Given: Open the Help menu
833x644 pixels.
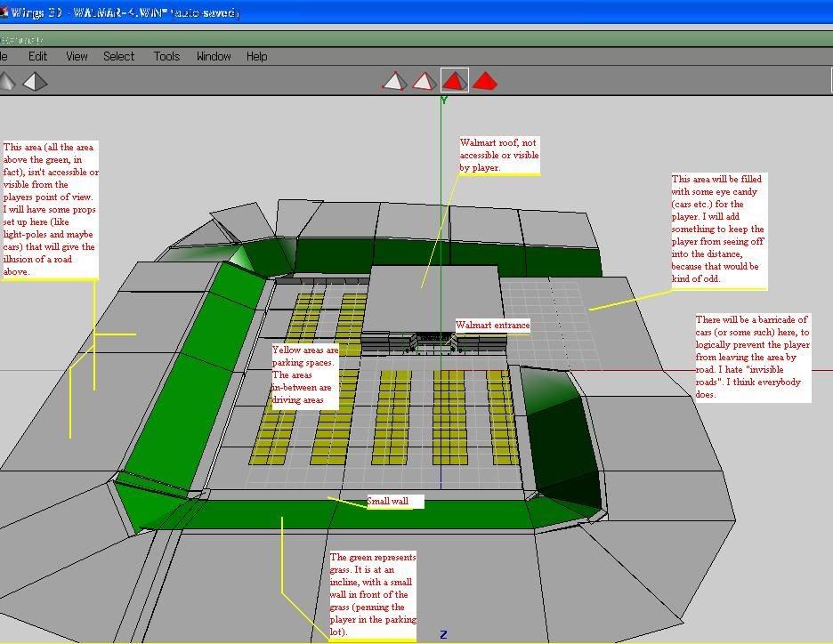Looking at the screenshot, I should (256, 56).
